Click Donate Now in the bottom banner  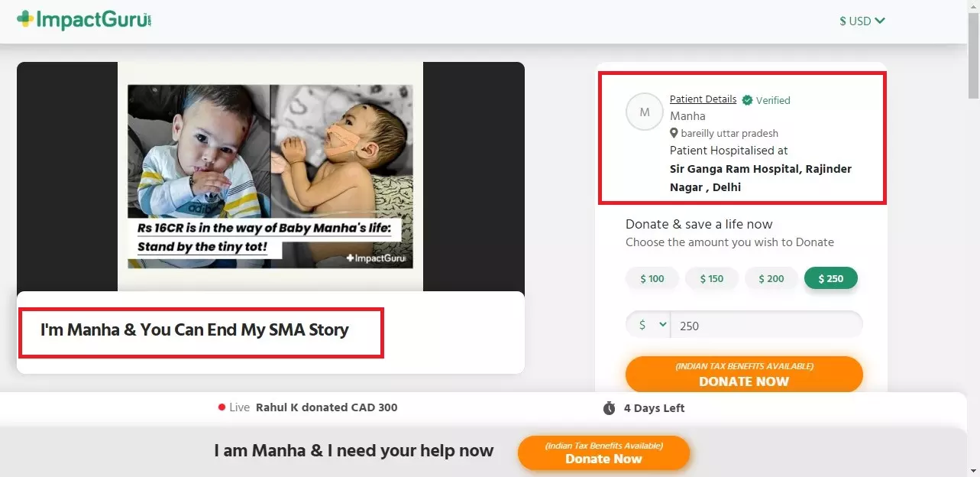(x=603, y=453)
